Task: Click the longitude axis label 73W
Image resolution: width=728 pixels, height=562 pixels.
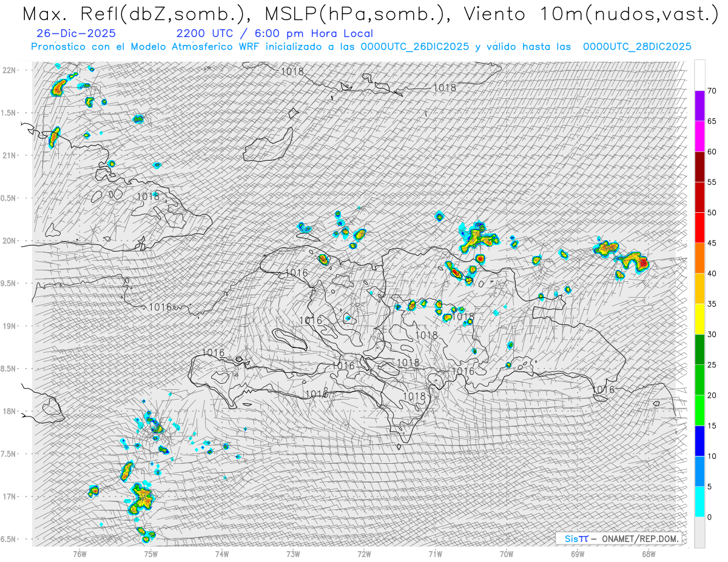Action: [293, 554]
